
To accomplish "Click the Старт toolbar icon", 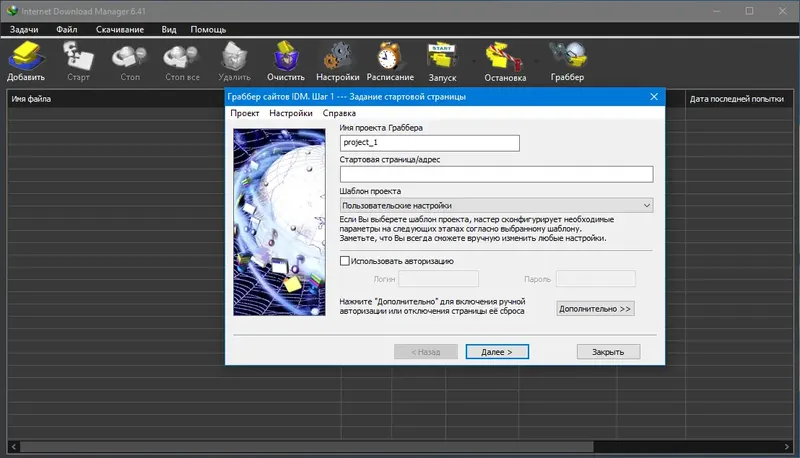I will (78, 61).
